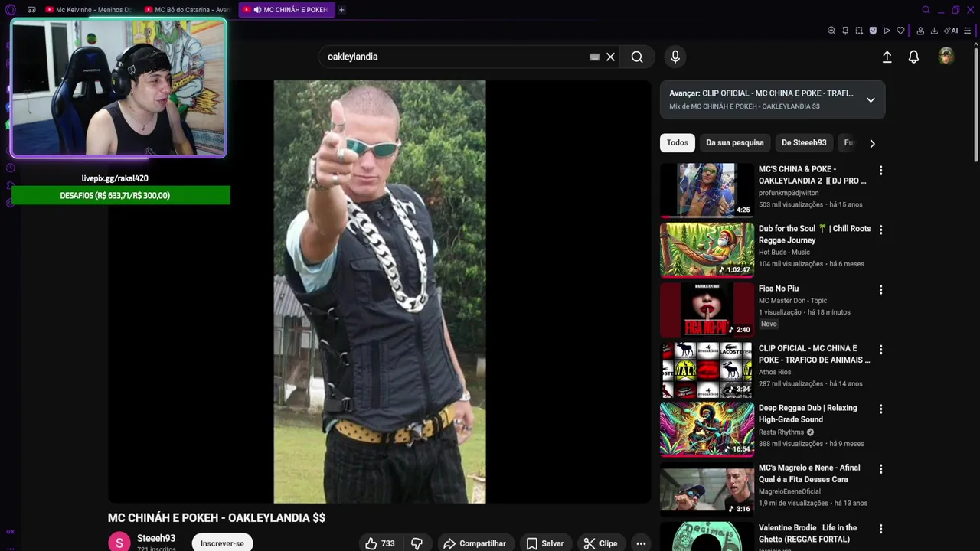Open the MC's Magrelo e Nene thumbnail
Image resolution: width=980 pixels, height=551 pixels.
click(x=707, y=488)
